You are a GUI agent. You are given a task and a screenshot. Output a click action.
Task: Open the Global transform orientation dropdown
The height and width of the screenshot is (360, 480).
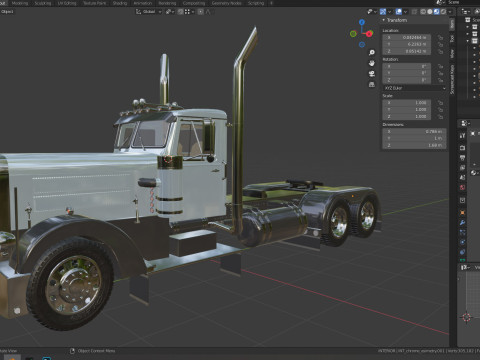(x=148, y=12)
